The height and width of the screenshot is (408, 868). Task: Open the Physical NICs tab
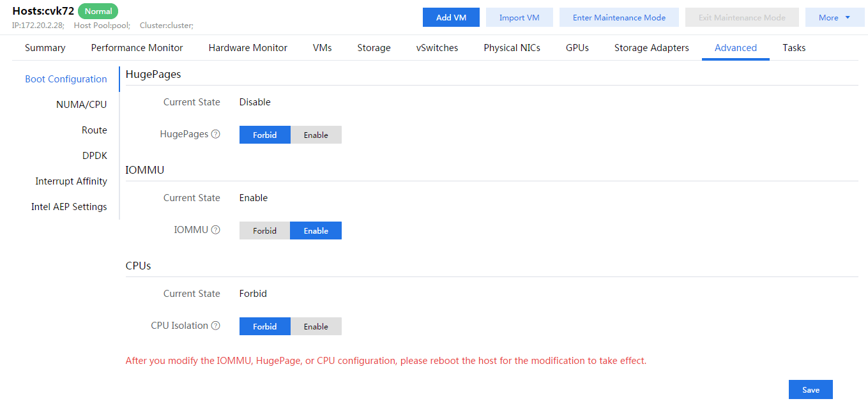click(x=512, y=48)
